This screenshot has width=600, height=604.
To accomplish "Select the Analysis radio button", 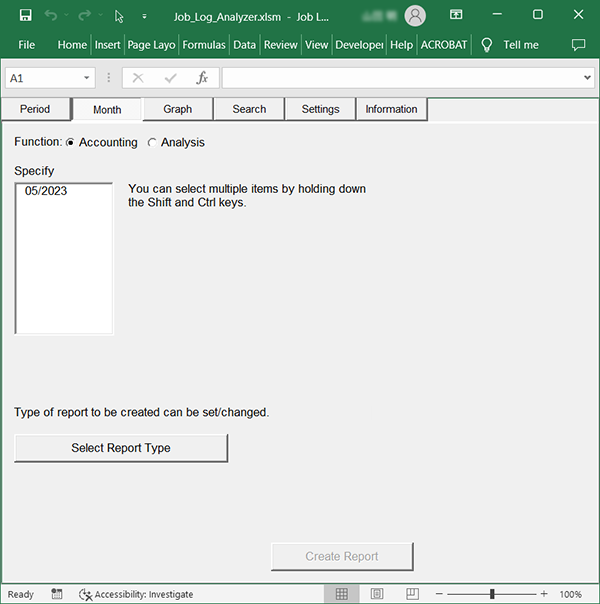I will pyautogui.click(x=152, y=143).
